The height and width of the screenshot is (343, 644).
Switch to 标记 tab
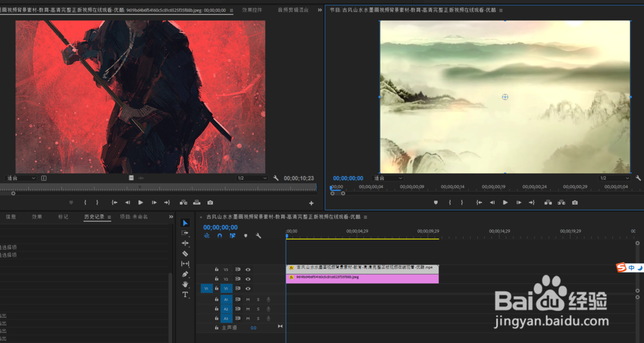point(63,217)
